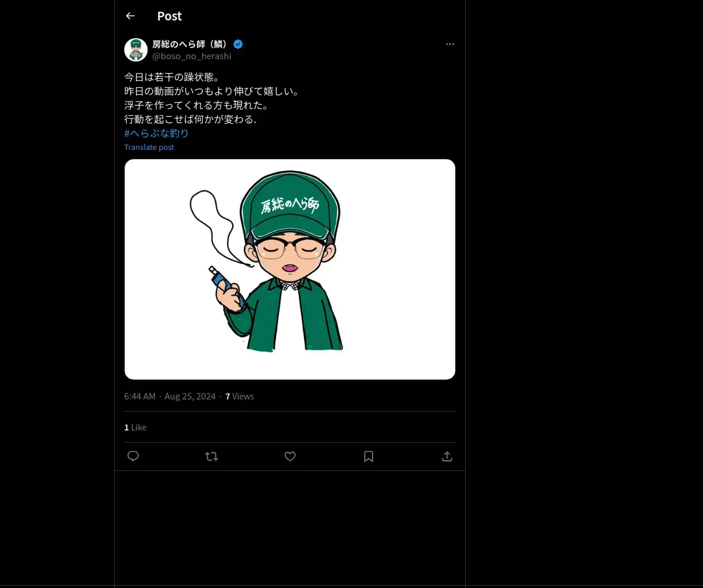Click the @boso_no_herashi handle
Screen dimensions: 703x588
tap(192, 56)
